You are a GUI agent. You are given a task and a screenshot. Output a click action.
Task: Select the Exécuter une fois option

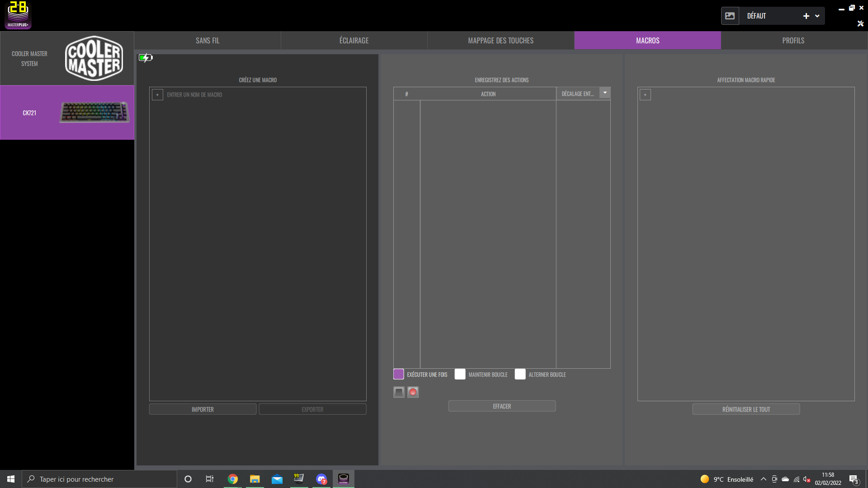click(x=398, y=374)
